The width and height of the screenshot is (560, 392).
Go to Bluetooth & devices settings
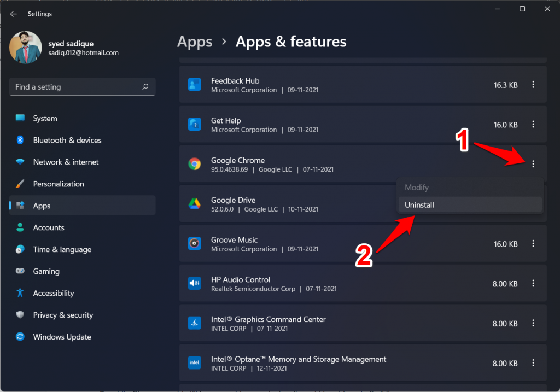[67, 140]
